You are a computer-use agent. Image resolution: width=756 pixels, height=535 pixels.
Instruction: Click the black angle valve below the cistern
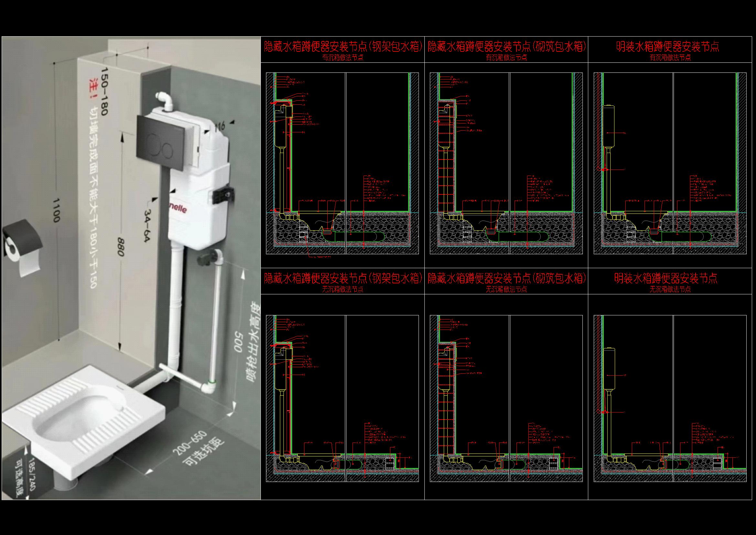pos(207,257)
